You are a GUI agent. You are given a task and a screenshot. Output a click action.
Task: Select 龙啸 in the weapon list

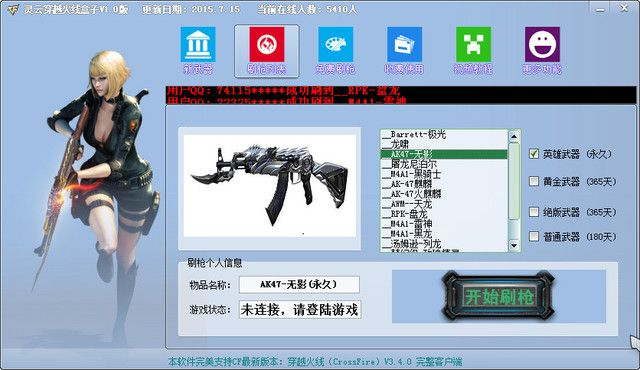pos(444,144)
